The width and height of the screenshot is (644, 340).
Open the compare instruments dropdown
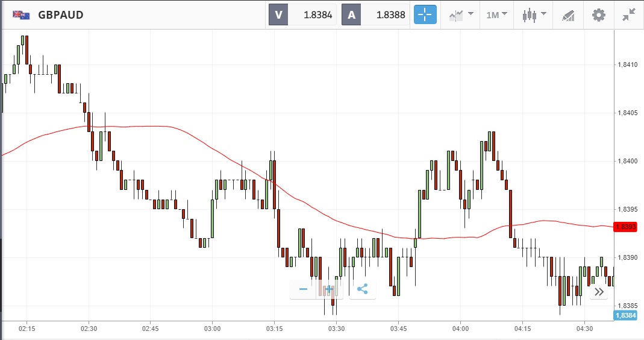(460, 15)
